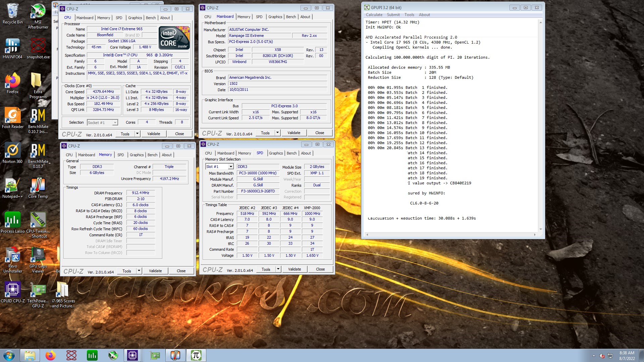Show hidden system tray icons

coord(594,356)
